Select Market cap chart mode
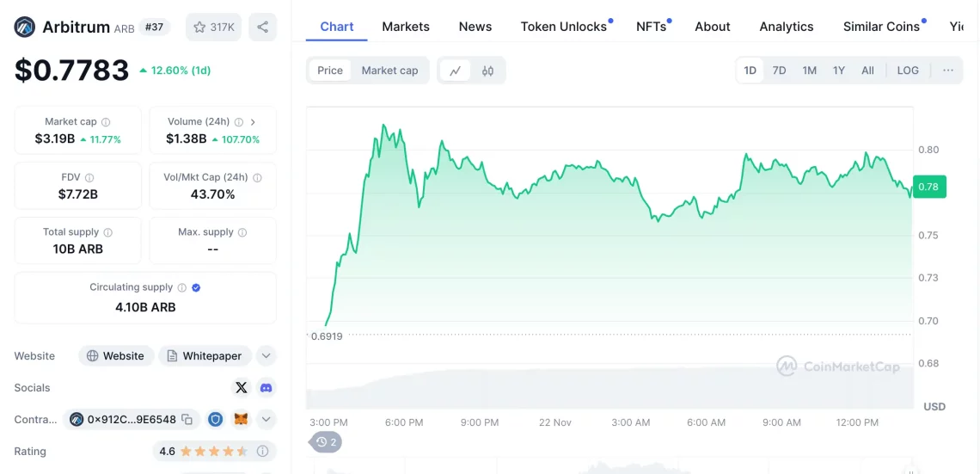This screenshot has width=980, height=474. (389, 71)
